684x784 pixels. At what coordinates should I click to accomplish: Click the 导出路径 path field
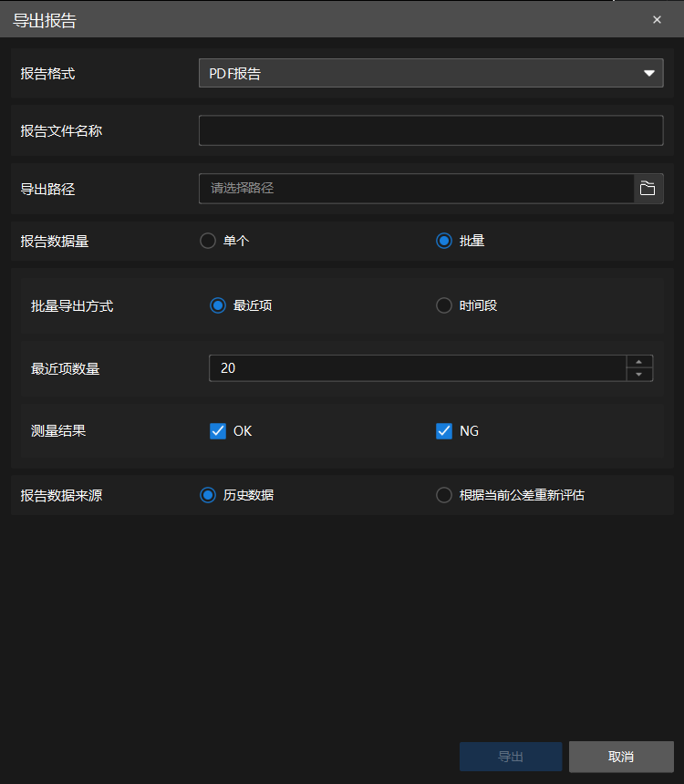click(x=416, y=189)
